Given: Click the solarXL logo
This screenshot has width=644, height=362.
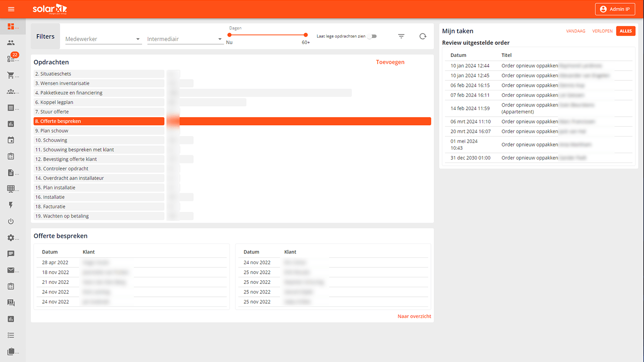Looking at the screenshot, I should 50,9.
